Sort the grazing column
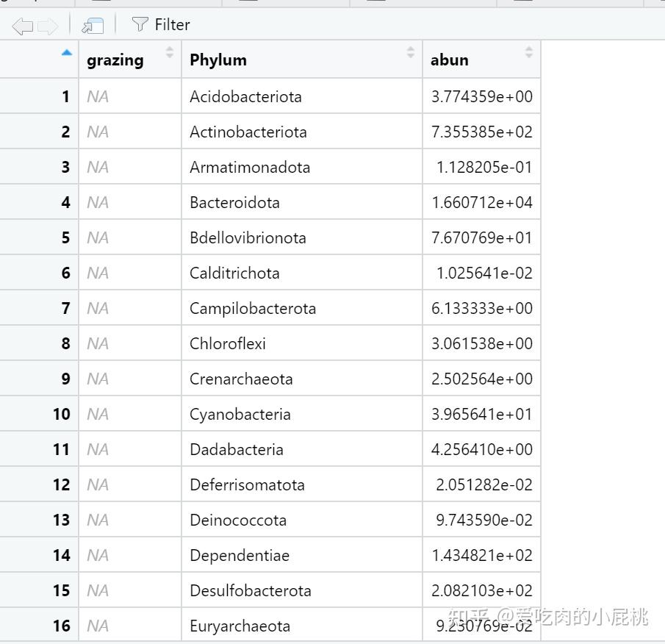This screenshot has width=665, height=644. (x=170, y=52)
